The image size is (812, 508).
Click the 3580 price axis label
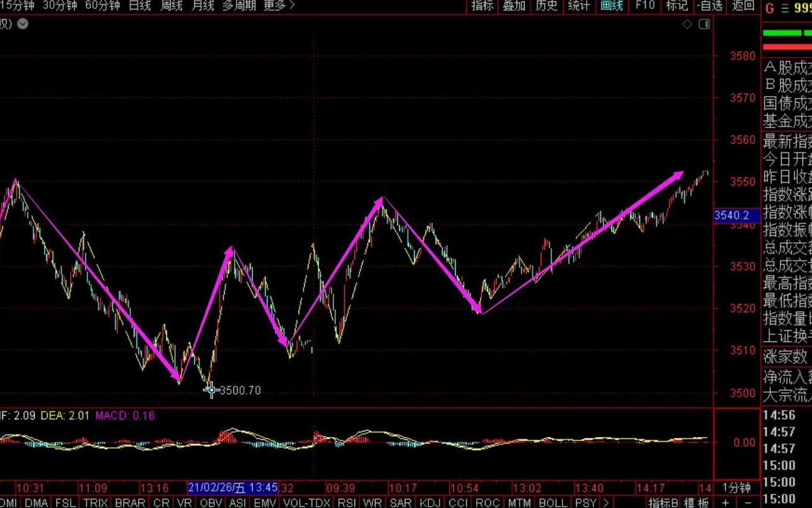click(x=743, y=56)
